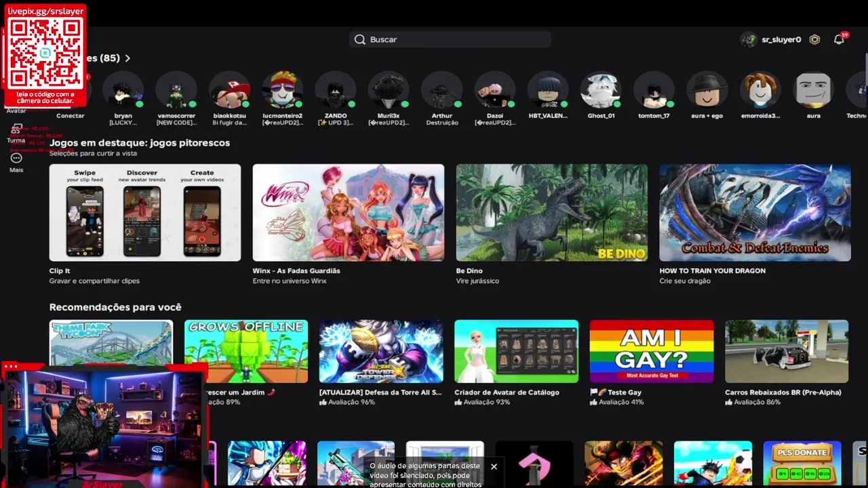Open Criador de Avatar de Catálogo thumbnail
This screenshot has width=868, height=488.
pyautogui.click(x=516, y=351)
